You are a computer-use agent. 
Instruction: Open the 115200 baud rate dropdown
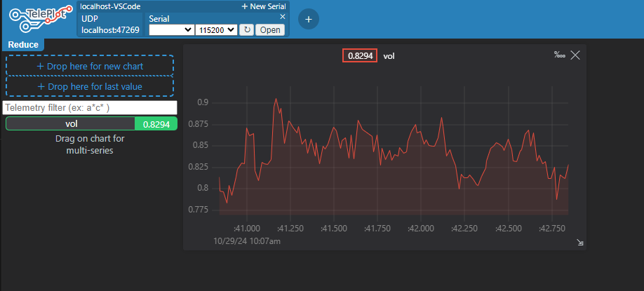pyautogui.click(x=217, y=30)
